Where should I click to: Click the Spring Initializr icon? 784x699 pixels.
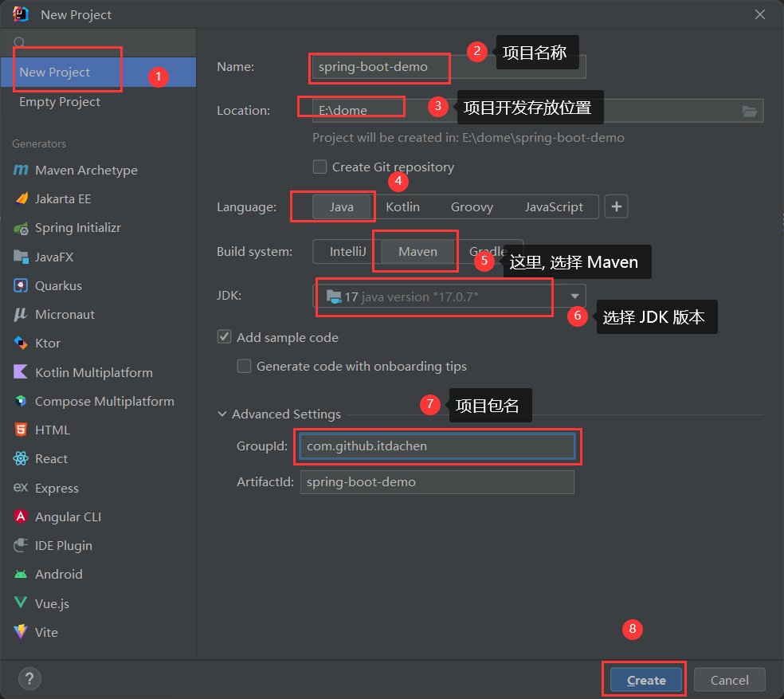click(x=21, y=228)
